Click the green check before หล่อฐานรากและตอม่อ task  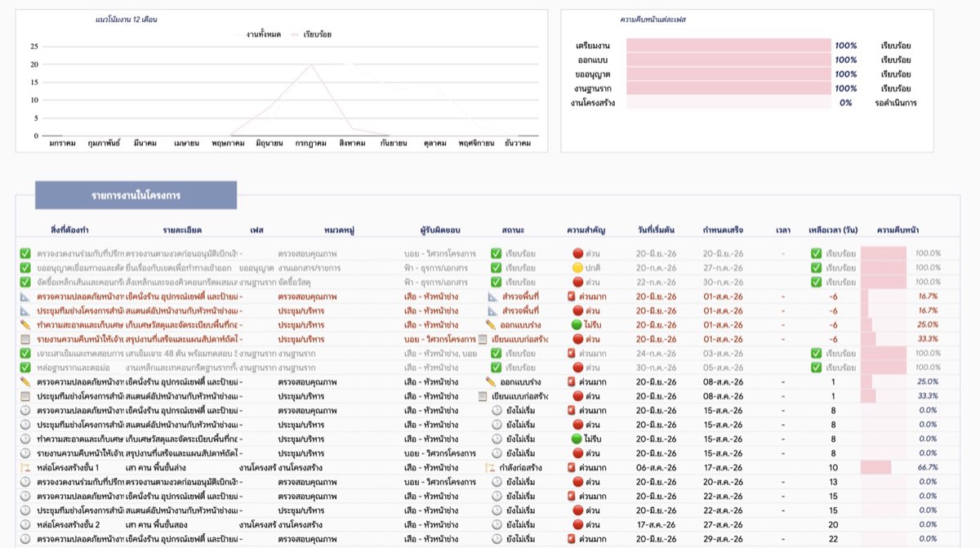pos(25,368)
